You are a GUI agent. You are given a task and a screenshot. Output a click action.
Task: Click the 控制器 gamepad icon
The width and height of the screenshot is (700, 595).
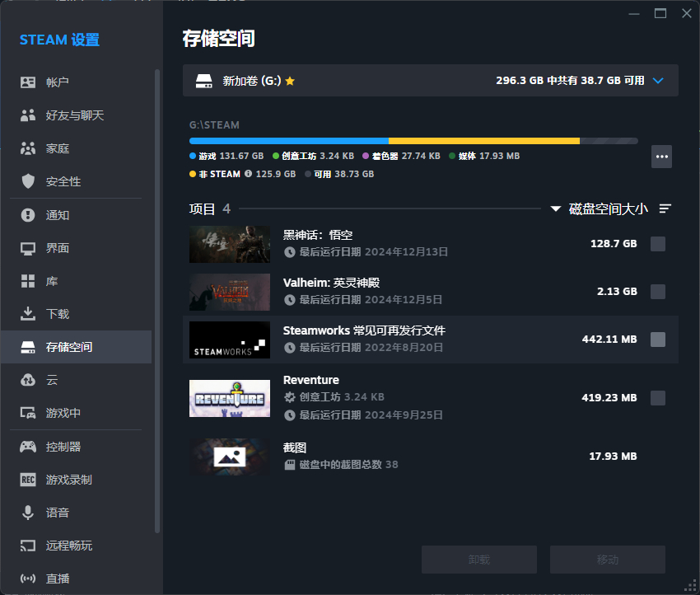(x=28, y=447)
